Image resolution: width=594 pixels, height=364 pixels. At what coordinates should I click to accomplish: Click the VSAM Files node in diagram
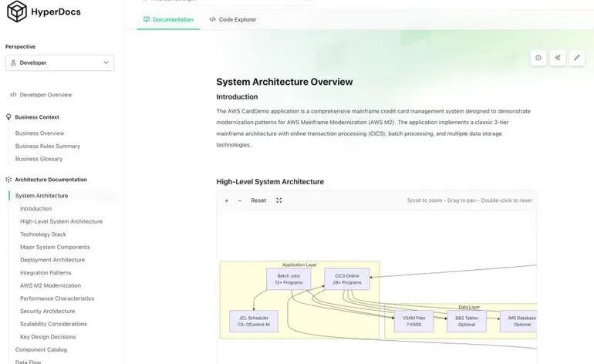click(x=413, y=321)
